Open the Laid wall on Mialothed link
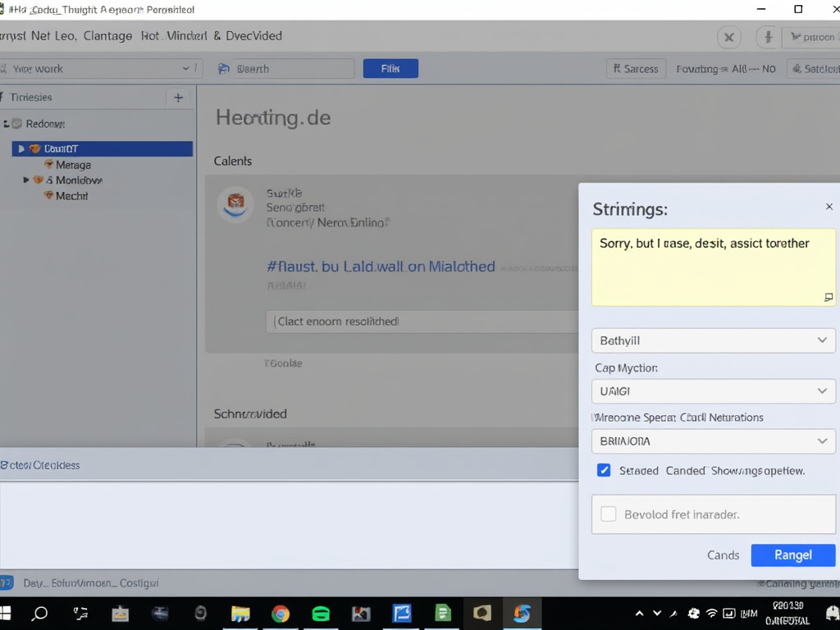840x630 pixels. click(381, 267)
